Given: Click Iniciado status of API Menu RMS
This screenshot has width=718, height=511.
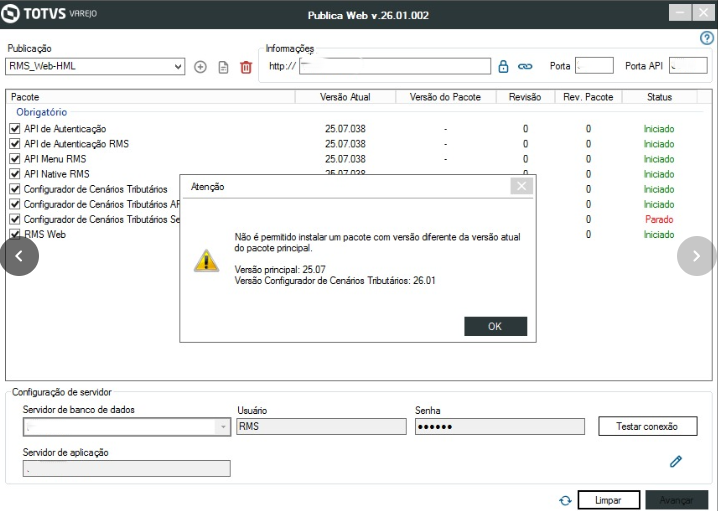Looking at the screenshot, I should pyautogui.click(x=659, y=159).
